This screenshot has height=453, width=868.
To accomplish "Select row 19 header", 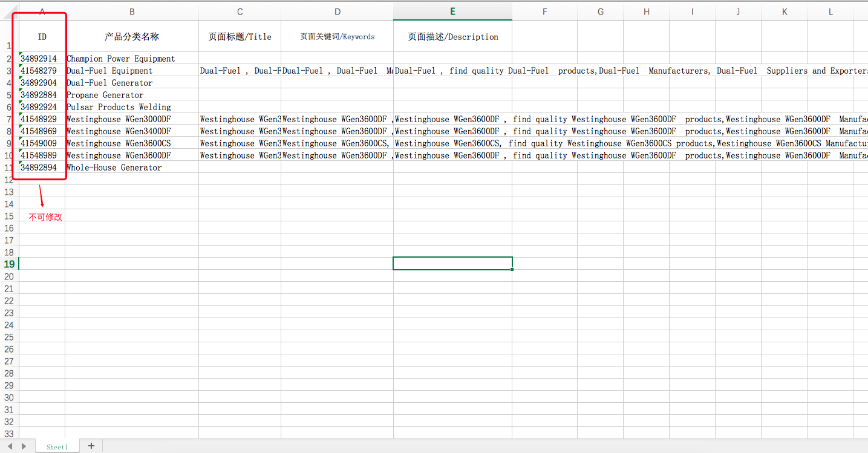I will (9, 264).
